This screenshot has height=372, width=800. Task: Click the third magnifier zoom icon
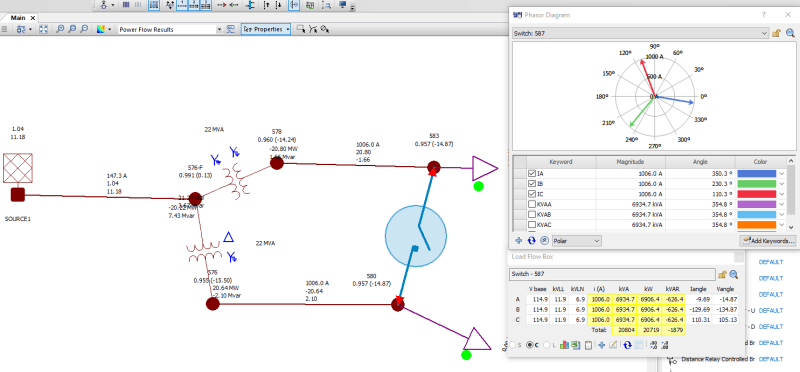tap(85, 30)
